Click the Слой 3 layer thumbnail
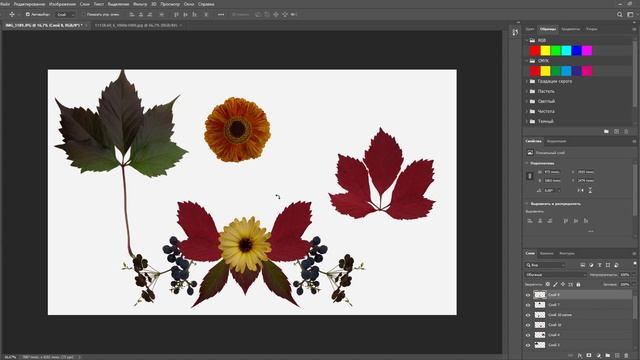Image resolution: width=640 pixels, height=360 pixels. click(x=540, y=345)
